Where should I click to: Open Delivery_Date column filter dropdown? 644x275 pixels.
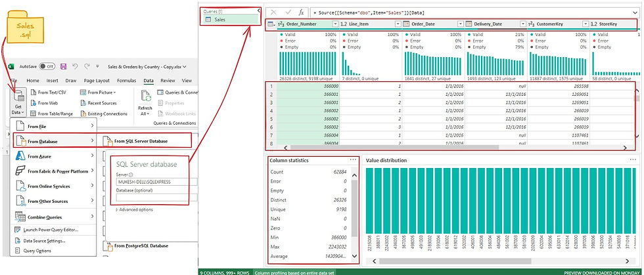coord(522,24)
